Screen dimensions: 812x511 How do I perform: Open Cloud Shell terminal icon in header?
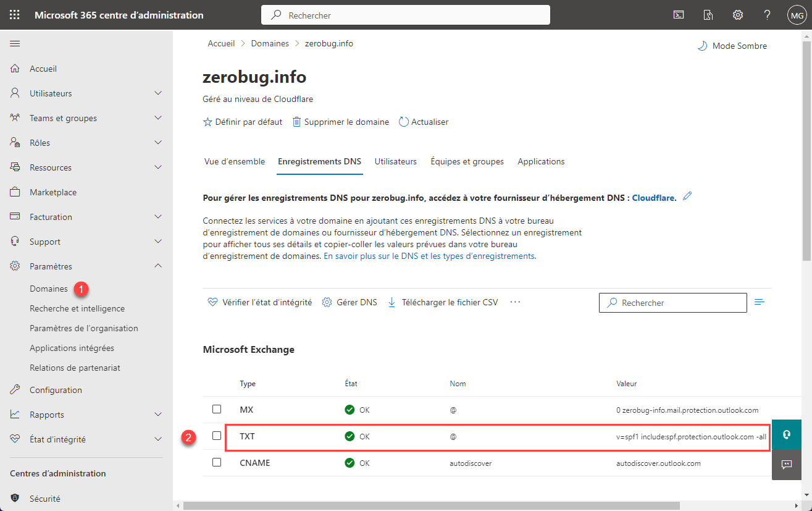(x=679, y=15)
